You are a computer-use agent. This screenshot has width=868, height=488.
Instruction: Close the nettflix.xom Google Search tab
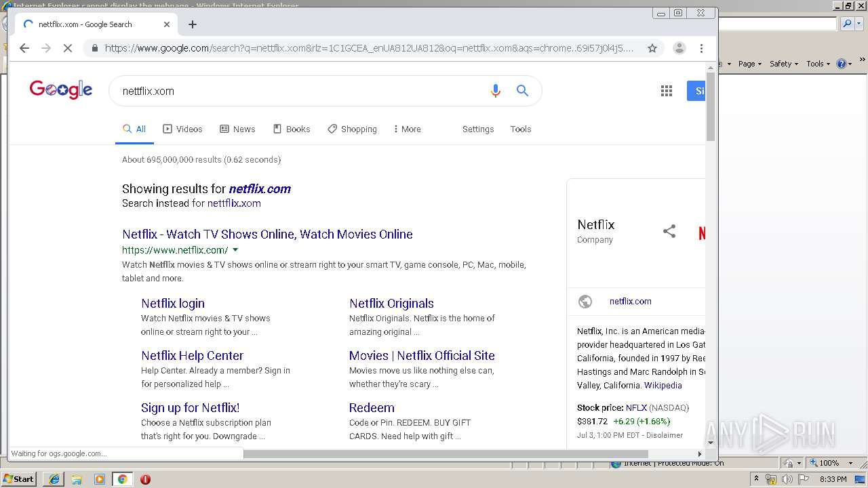click(x=167, y=24)
